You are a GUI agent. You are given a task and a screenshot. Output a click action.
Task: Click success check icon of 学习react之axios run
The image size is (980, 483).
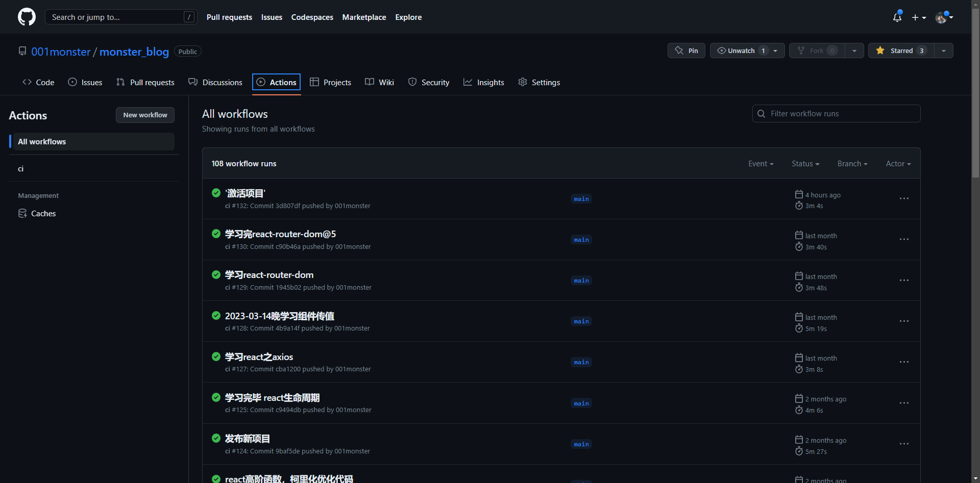pyautogui.click(x=216, y=357)
